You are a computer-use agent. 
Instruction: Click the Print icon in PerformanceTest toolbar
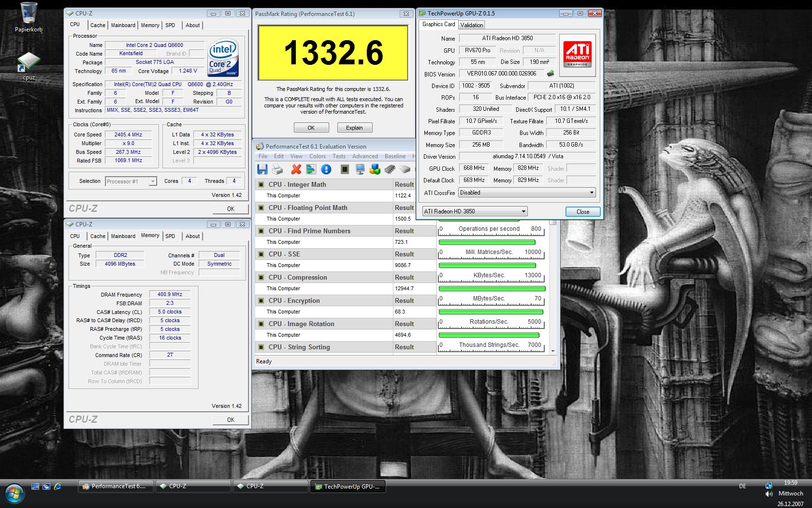click(x=277, y=169)
